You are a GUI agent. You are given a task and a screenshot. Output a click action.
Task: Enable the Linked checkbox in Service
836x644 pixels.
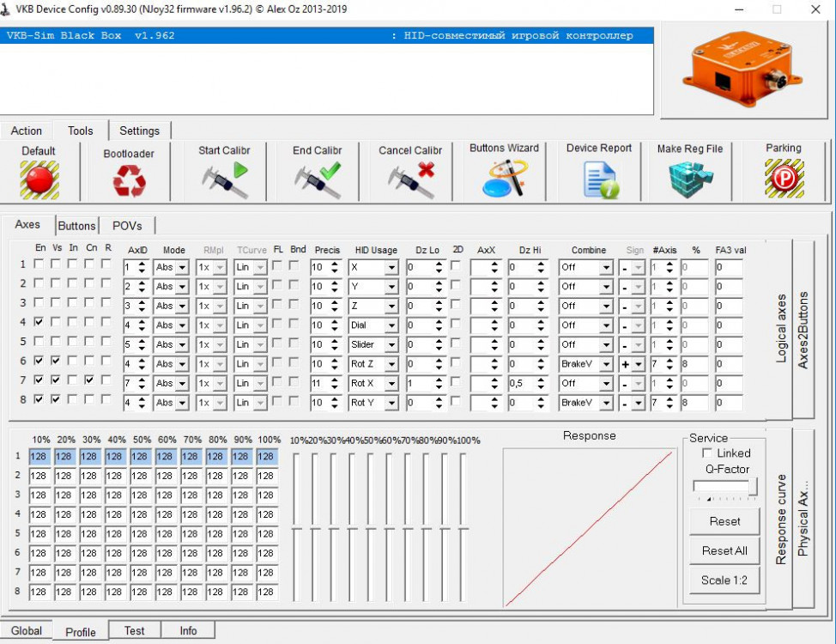click(x=707, y=453)
